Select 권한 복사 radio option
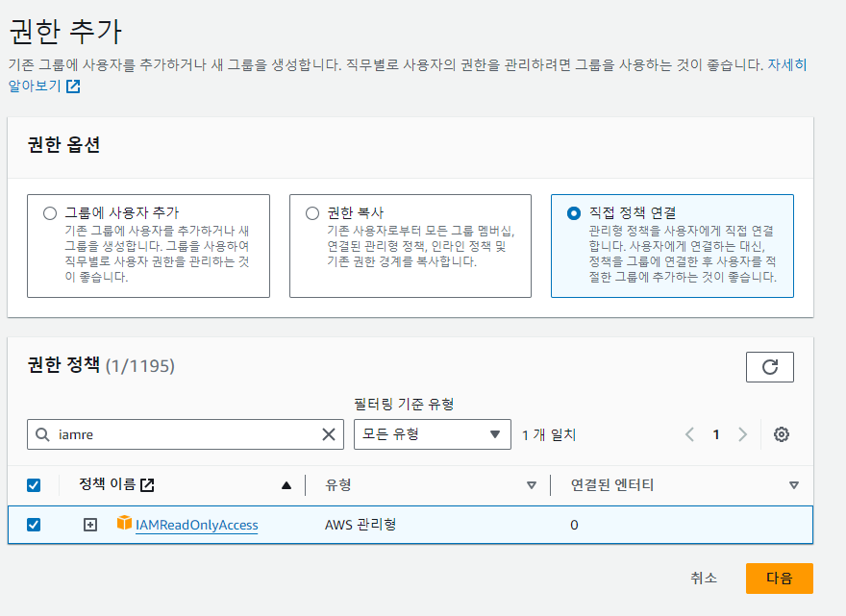This screenshot has width=846, height=616. coord(312,213)
